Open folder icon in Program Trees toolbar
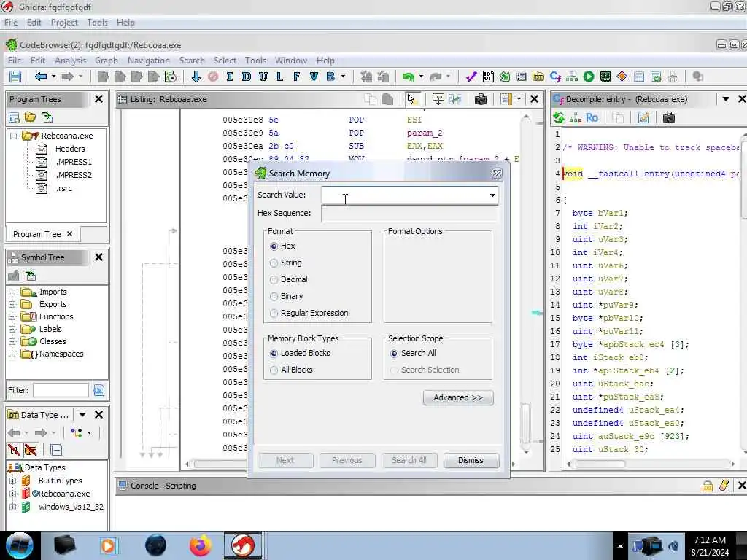Image resolution: width=747 pixels, height=560 pixels. coord(31,117)
